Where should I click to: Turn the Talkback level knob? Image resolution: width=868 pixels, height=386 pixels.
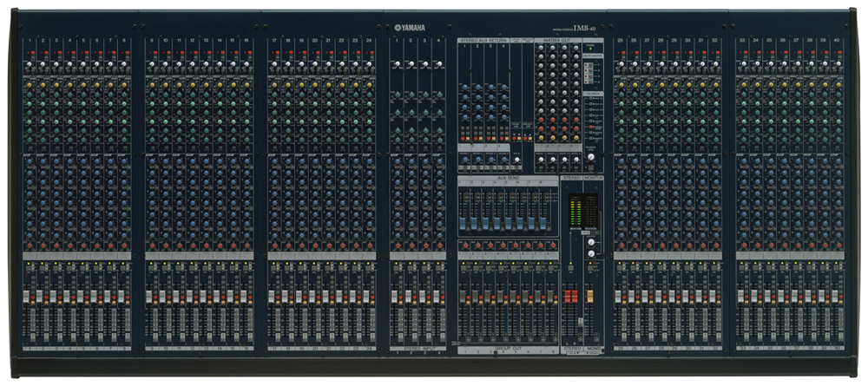click(591, 156)
